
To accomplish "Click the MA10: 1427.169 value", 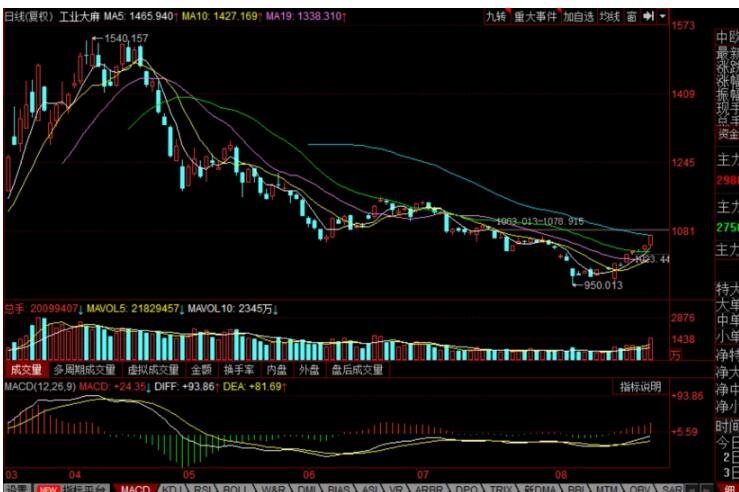I will point(221,16).
